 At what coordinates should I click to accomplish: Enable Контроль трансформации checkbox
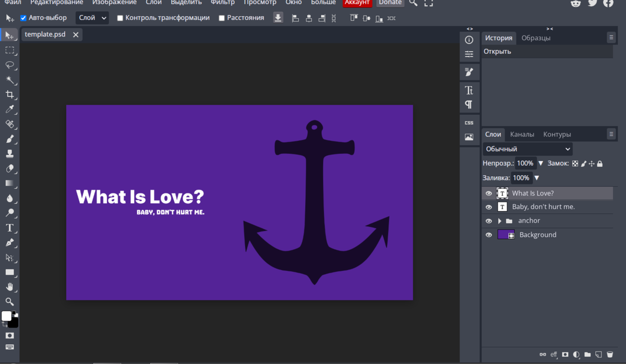tap(120, 18)
